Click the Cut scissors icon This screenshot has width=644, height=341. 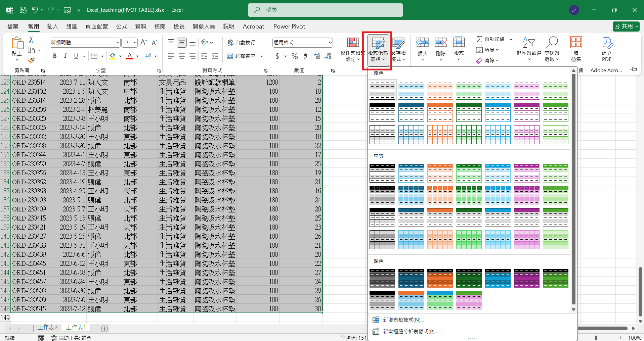click(x=31, y=40)
